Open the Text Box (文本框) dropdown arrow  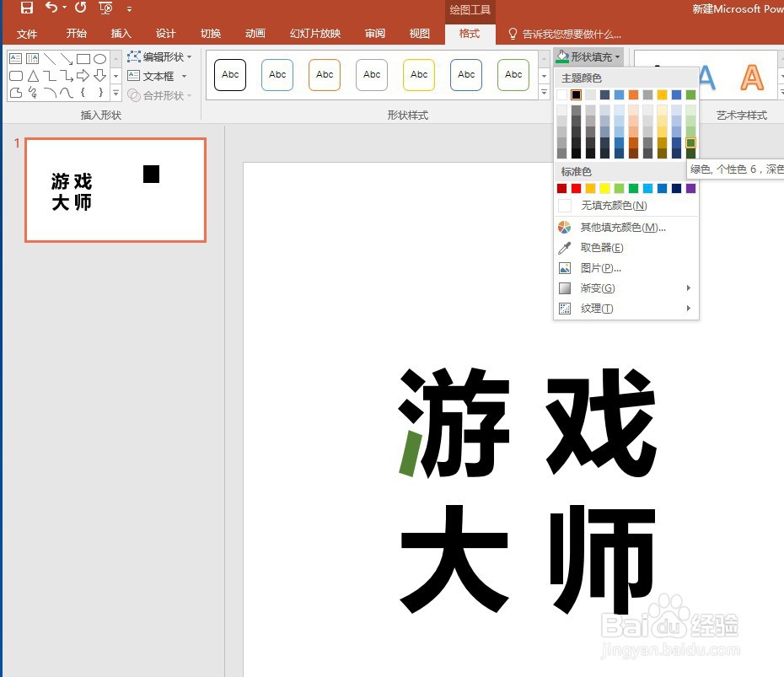(x=185, y=76)
